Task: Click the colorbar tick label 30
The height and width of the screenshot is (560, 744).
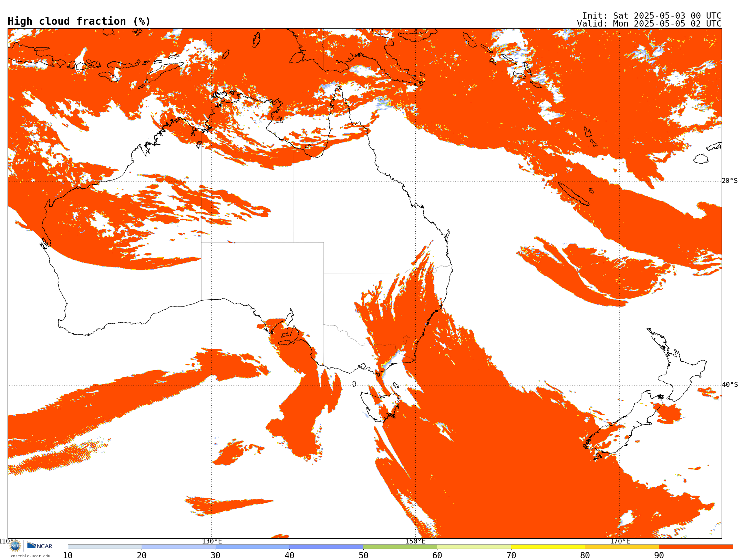Action: click(216, 556)
